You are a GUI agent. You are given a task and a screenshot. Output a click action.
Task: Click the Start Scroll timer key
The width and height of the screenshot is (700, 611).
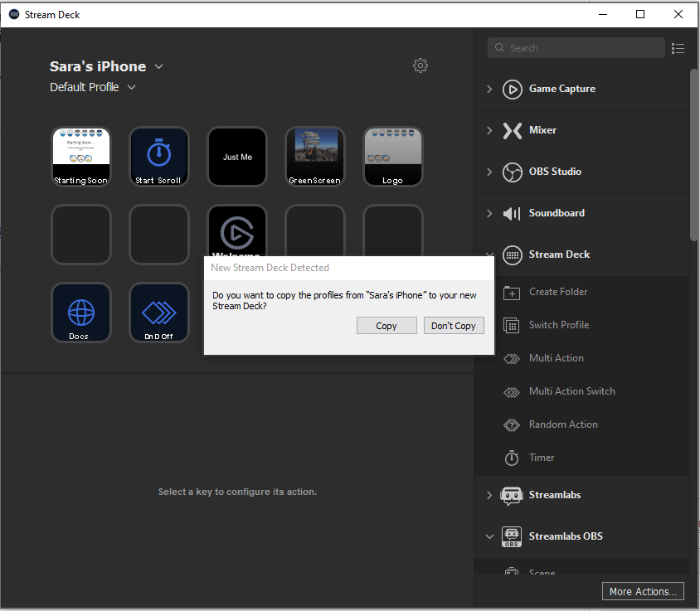158,157
